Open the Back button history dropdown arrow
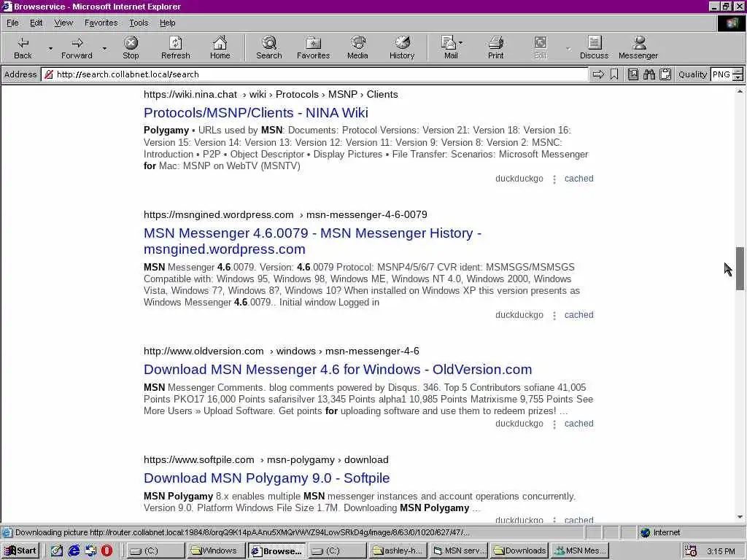This screenshot has width=747, height=560. pos(50,48)
